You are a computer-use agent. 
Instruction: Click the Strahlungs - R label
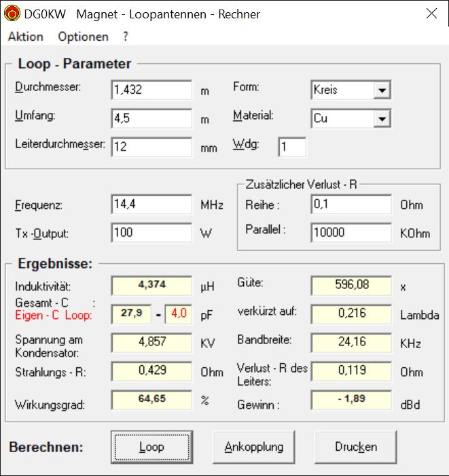tap(50, 373)
